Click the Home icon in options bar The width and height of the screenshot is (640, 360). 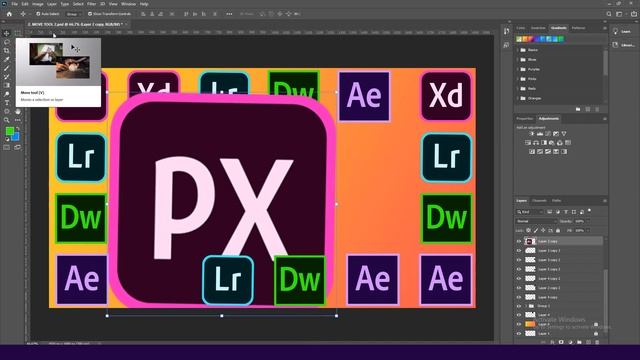point(9,14)
